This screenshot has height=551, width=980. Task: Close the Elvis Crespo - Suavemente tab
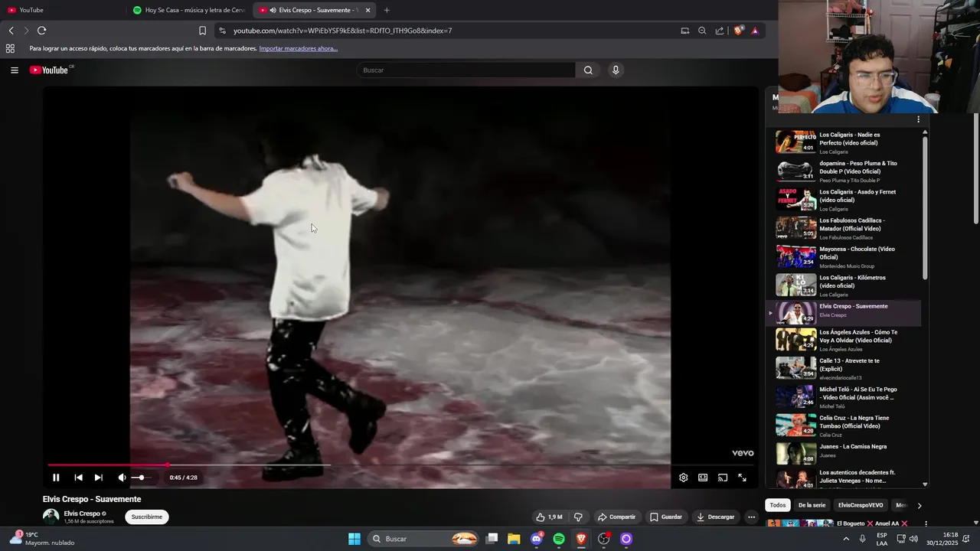click(367, 10)
